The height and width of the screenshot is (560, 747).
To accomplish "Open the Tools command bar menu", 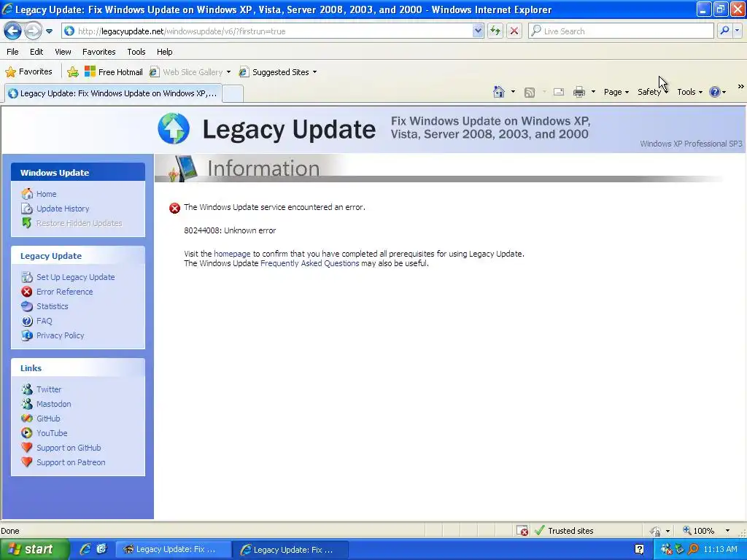I will [x=689, y=92].
